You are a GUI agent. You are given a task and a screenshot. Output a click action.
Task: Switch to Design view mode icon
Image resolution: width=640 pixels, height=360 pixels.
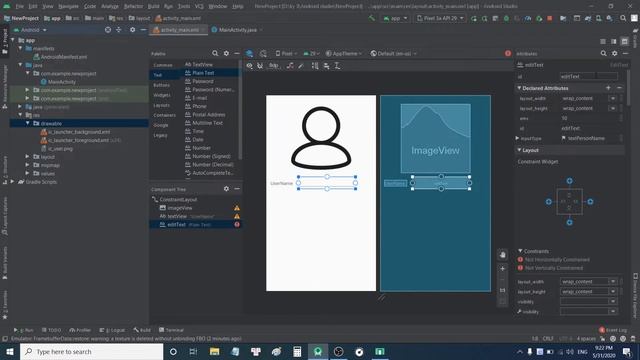(624, 41)
